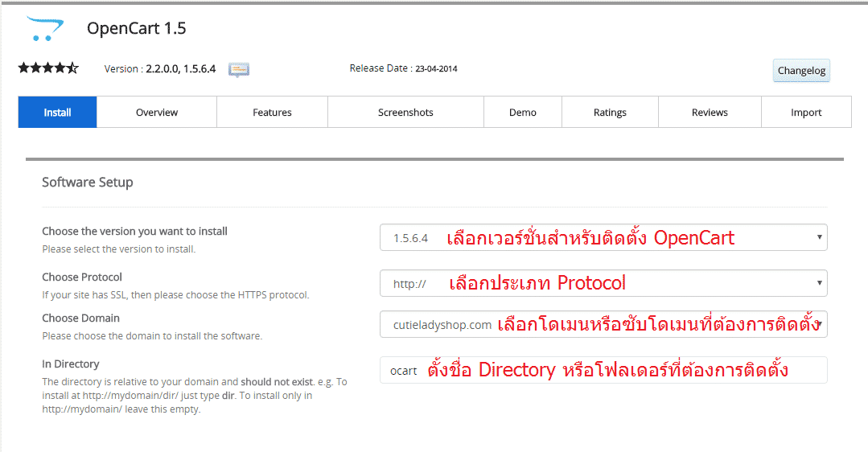Image resolution: width=868 pixels, height=452 pixels.
Task: Expand the version dropdown showing 1.5.6.4
Action: 603,237
